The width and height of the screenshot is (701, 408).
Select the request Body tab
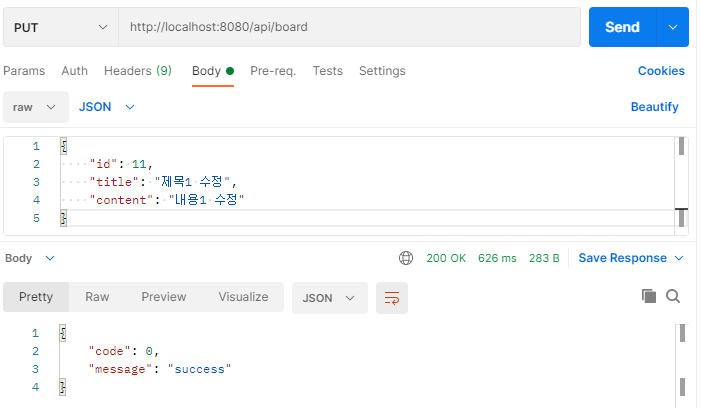pyautogui.click(x=213, y=71)
